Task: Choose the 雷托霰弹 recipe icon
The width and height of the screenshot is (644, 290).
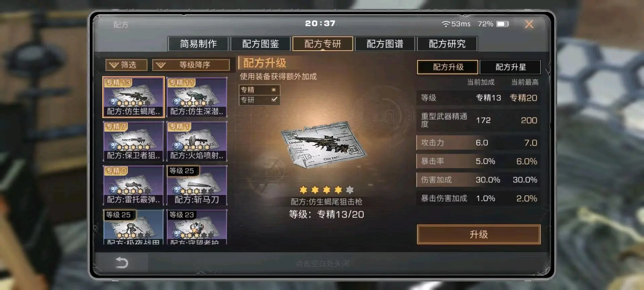Action: click(133, 185)
